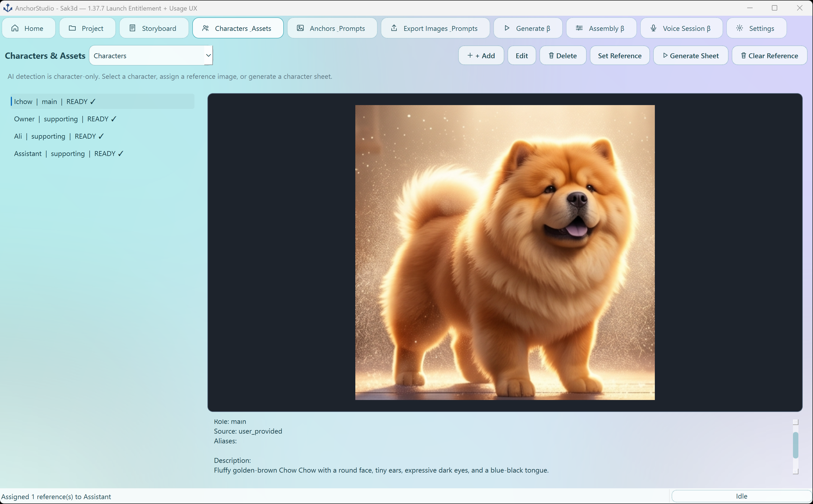
Task: Click the Project folder icon
Action: [x=72, y=28]
